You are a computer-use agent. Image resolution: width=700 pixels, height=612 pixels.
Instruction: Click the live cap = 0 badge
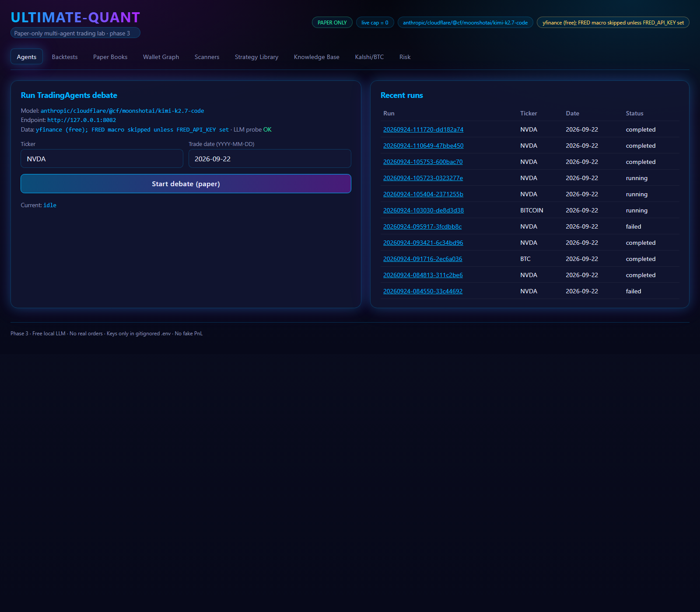click(x=375, y=22)
